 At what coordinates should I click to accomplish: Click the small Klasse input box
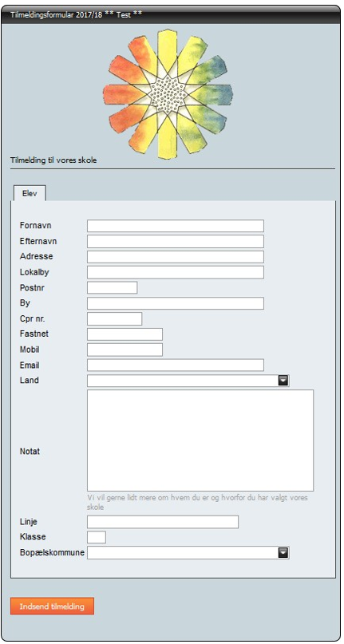click(97, 537)
